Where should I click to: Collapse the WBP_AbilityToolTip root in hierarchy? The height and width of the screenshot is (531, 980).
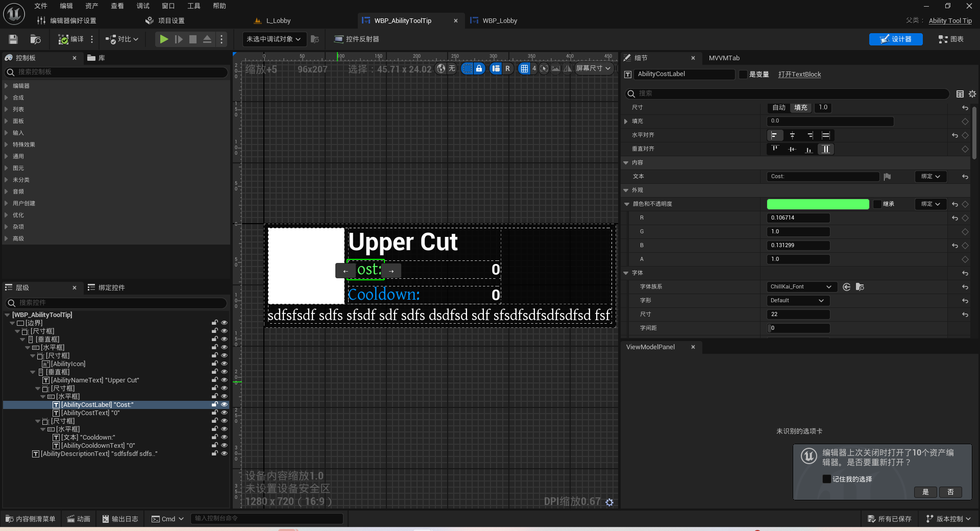pos(7,315)
